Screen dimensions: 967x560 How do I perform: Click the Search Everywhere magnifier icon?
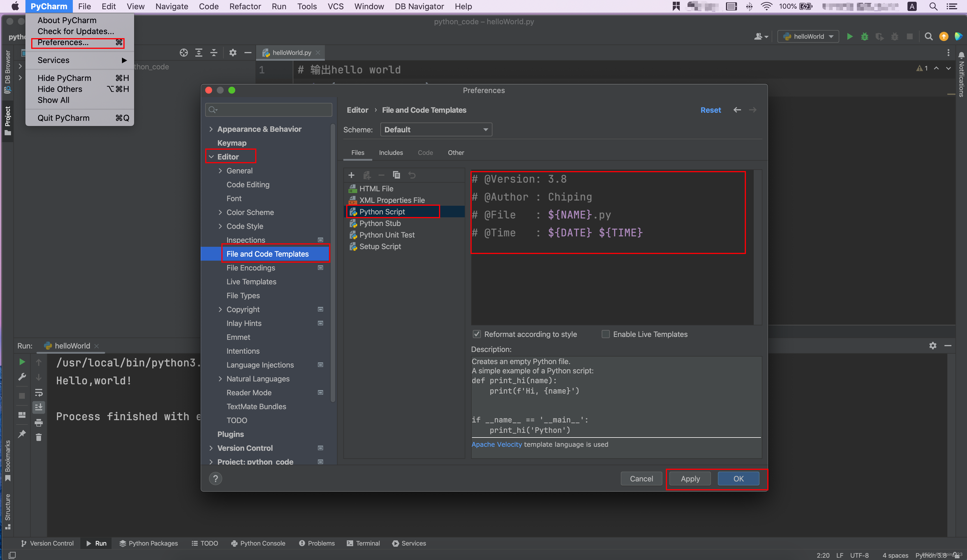pos(929,36)
